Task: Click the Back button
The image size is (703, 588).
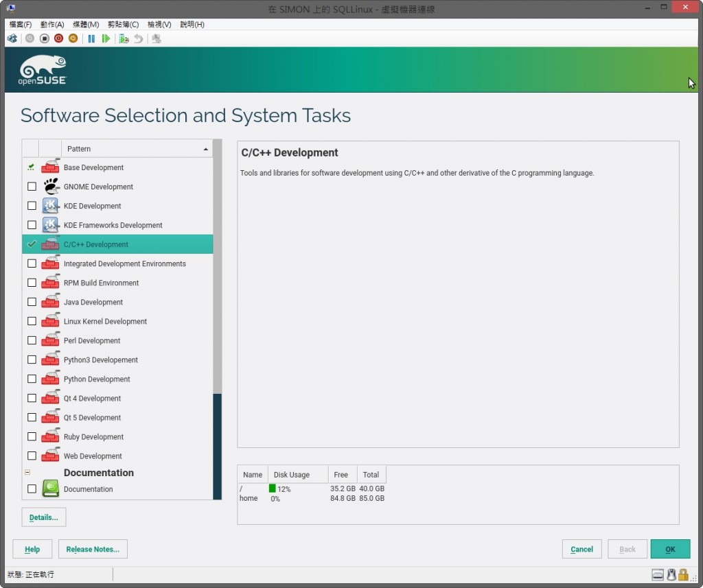Action: click(x=627, y=549)
